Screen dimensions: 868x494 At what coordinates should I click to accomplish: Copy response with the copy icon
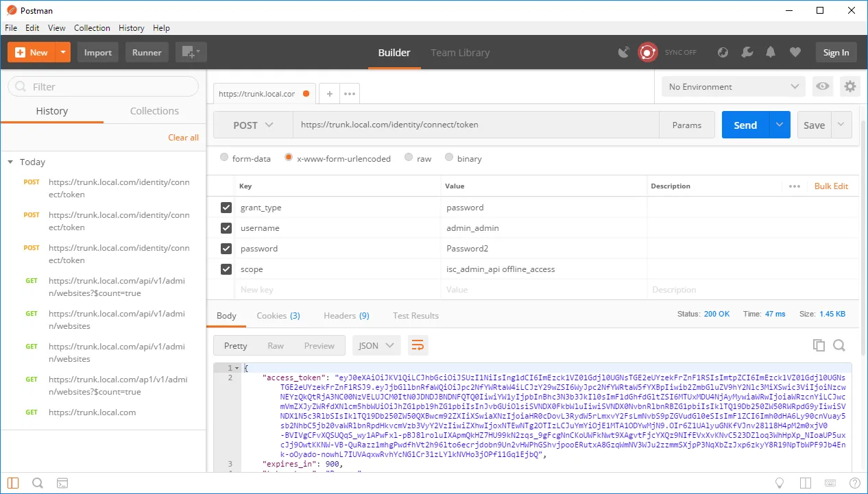pyautogui.click(x=819, y=346)
